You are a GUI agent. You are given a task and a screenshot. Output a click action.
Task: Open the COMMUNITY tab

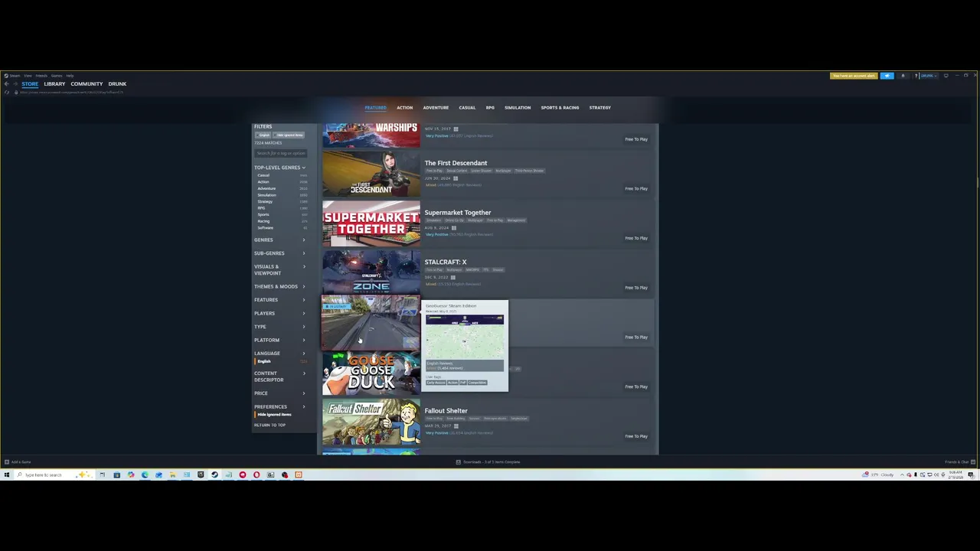[x=87, y=83]
